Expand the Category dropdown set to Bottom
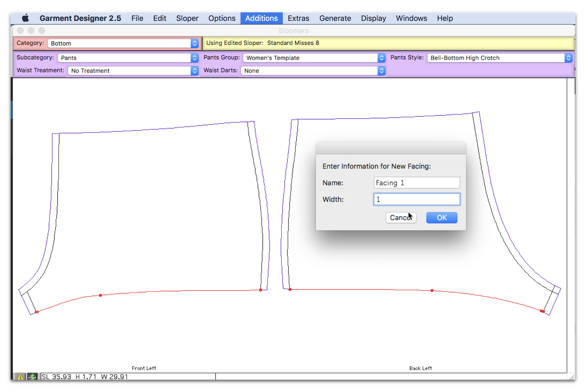This screenshot has width=586, height=392. (x=123, y=43)
